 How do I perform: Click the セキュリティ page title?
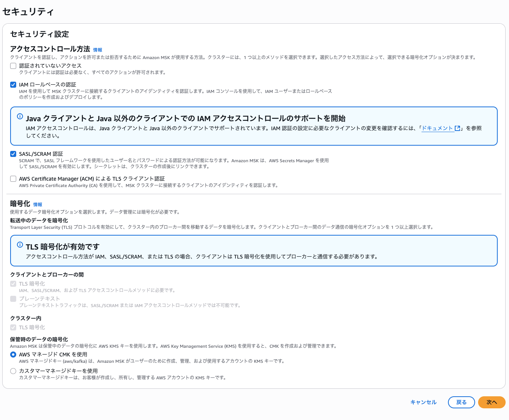pyautogui.click(x=28, y=12)
